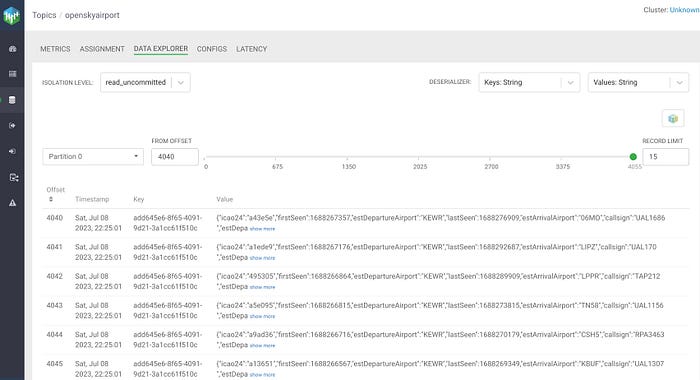Open the LATENCY tab

251,49
